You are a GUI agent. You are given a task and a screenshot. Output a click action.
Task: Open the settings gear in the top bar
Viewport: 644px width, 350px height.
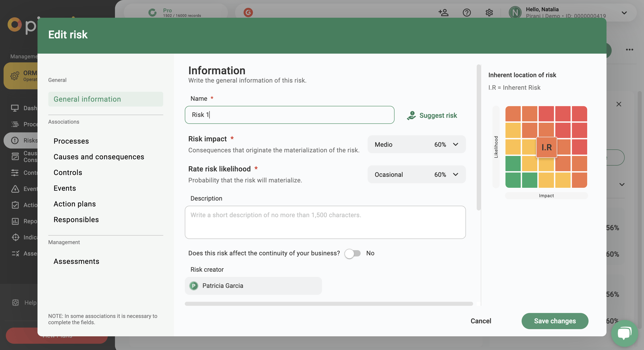tap(489, 12)
